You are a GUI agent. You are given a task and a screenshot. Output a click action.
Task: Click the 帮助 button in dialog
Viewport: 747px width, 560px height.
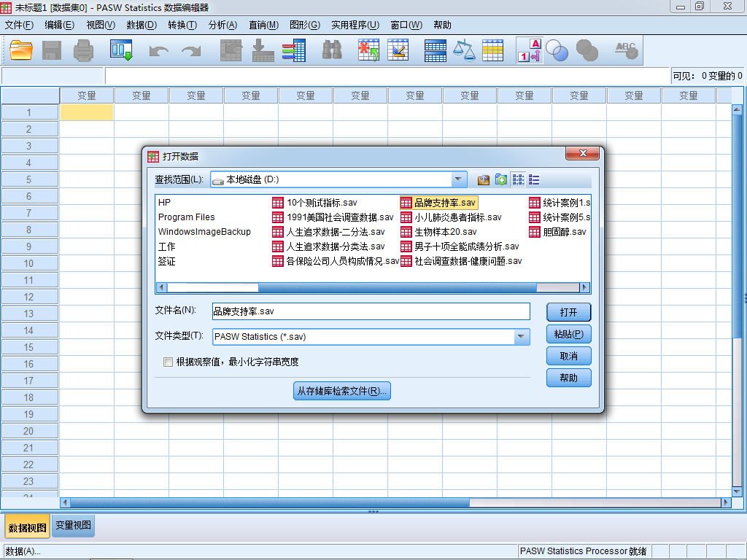(x=568, y=378)
